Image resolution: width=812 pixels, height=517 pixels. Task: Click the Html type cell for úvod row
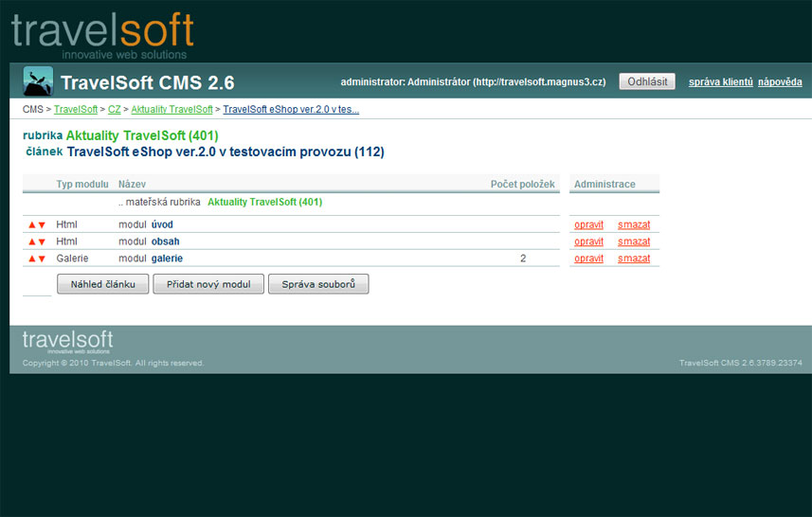pos(66,224)
